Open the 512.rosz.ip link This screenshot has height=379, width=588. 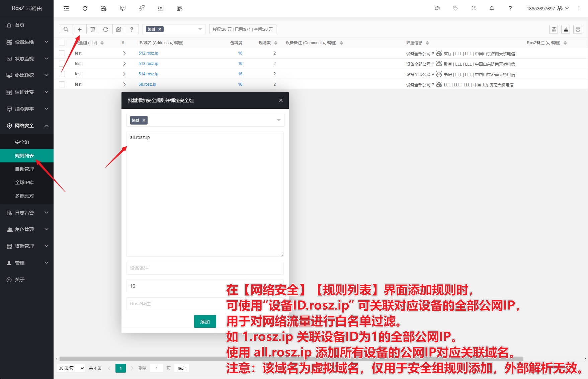148,53
